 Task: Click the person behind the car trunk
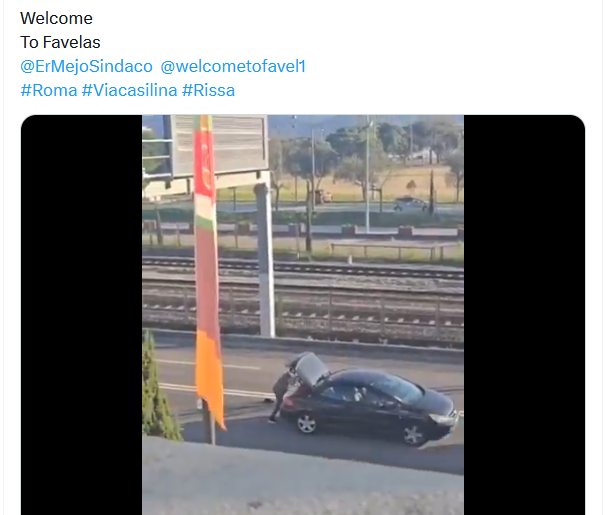pyautogui.click(x=280, y=396)
